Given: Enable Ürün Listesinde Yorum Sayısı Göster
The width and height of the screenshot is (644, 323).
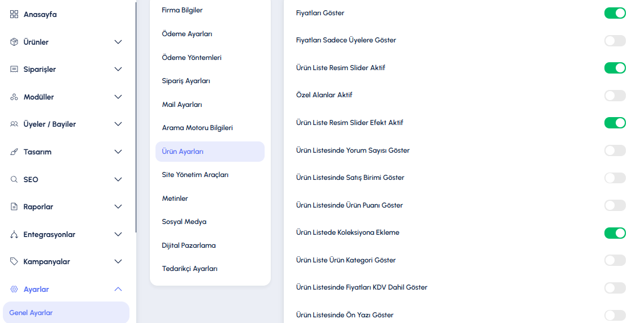Looking at the screenshot, I should point(615,150).
